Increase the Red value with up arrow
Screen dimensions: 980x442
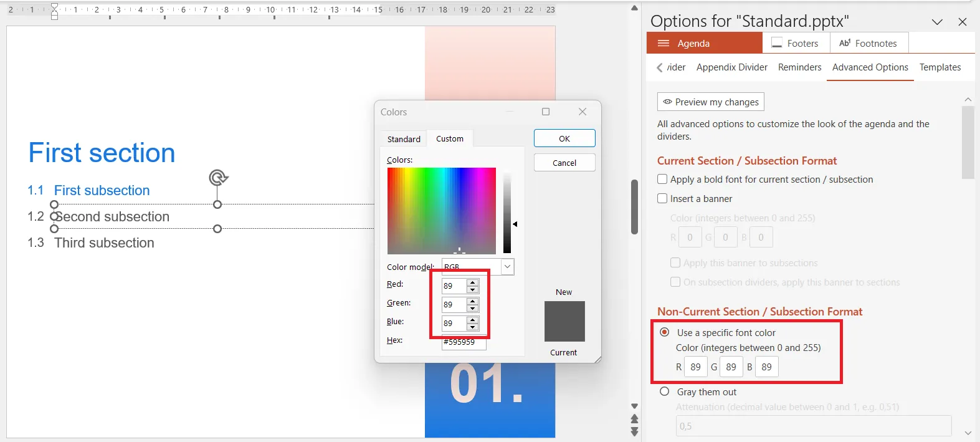[473, 283]
